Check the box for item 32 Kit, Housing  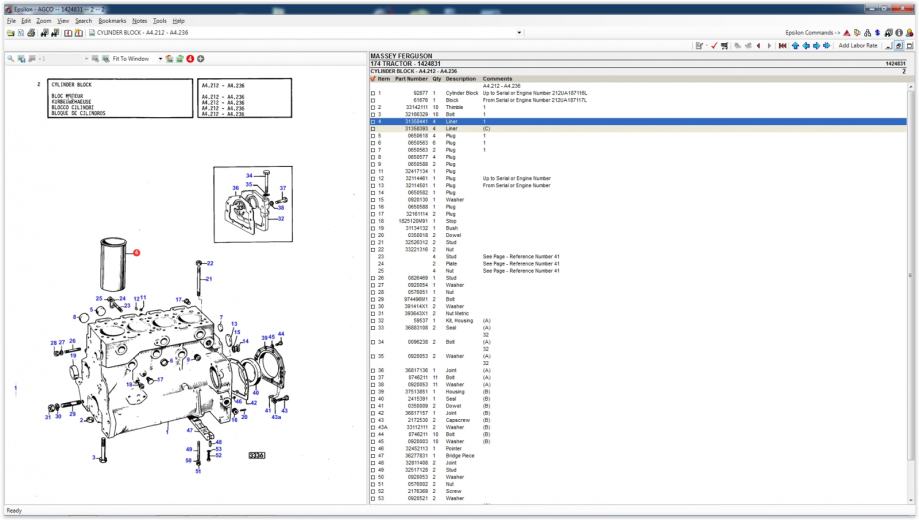click(x=373, y=321)
